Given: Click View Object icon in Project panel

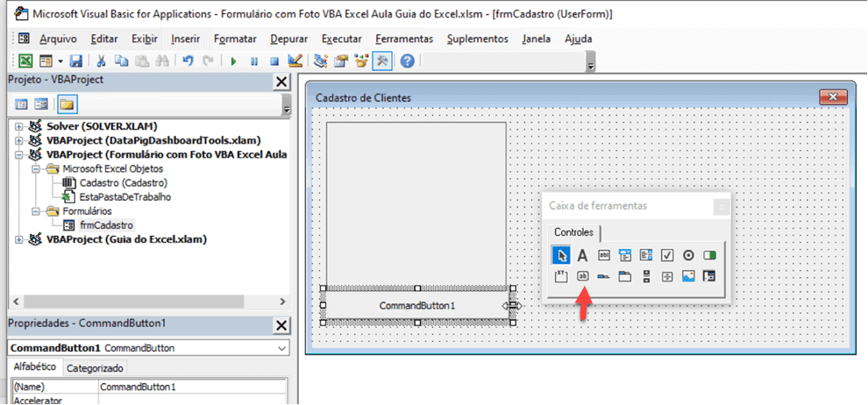Looking at the screenshot, I should 41,103.
